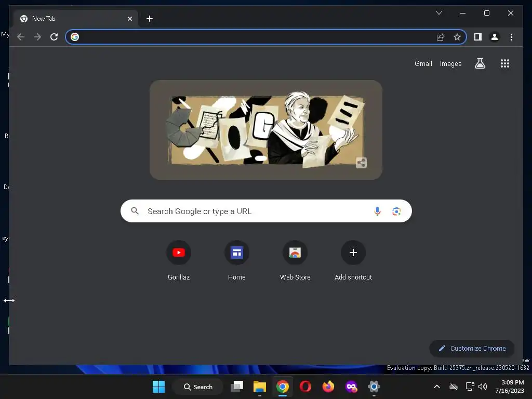Open the Chrome profile avatar
532x399 pixels.
point(495,37)
